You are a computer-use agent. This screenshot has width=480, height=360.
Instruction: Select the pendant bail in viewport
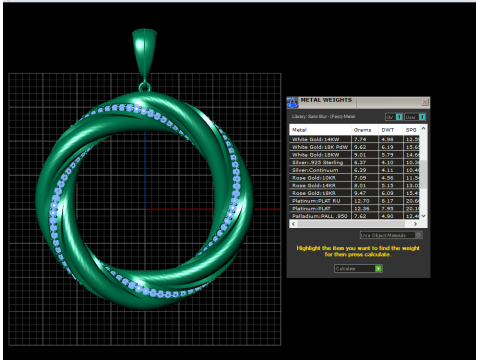tap(144, 53)
